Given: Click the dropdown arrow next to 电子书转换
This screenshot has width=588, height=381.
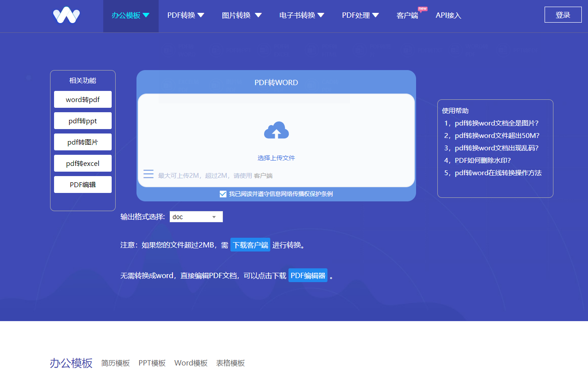Looking at the screenshot, I should [x=321, y=15].
